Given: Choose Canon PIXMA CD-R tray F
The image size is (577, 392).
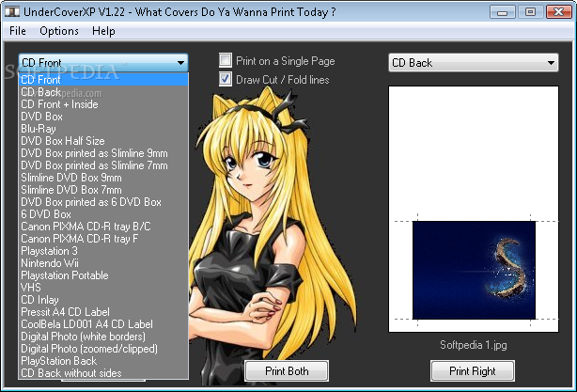Looking at the screenshot, I should [103, 239].
